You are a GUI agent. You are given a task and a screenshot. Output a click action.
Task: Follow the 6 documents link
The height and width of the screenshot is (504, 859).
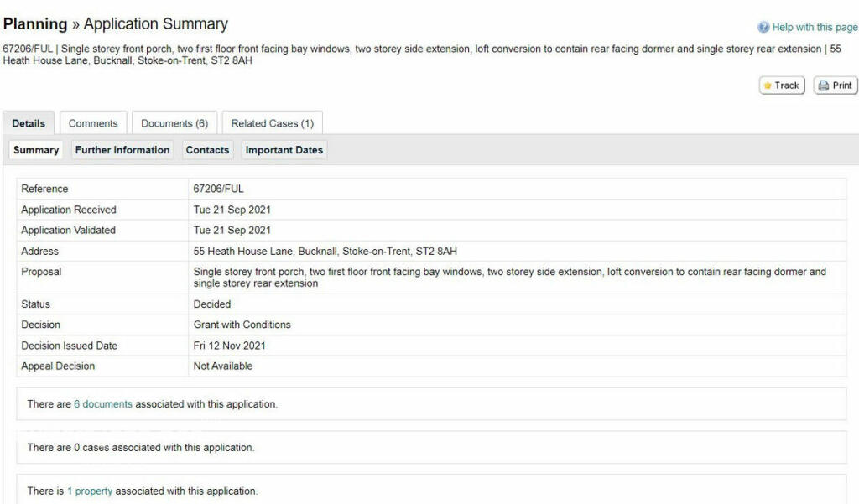(103, 404)
